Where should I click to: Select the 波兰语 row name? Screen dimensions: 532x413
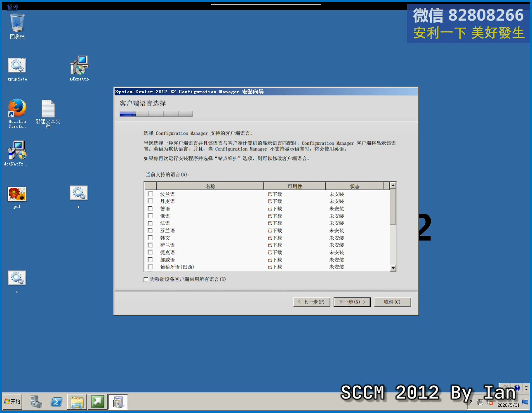click(x=167, y=194)
